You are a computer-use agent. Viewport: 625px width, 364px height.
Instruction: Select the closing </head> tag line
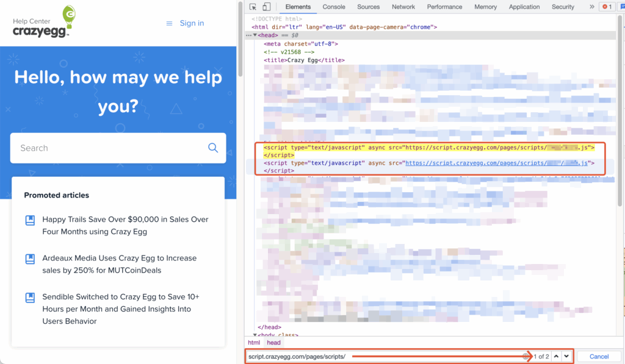tap(269, 327)
